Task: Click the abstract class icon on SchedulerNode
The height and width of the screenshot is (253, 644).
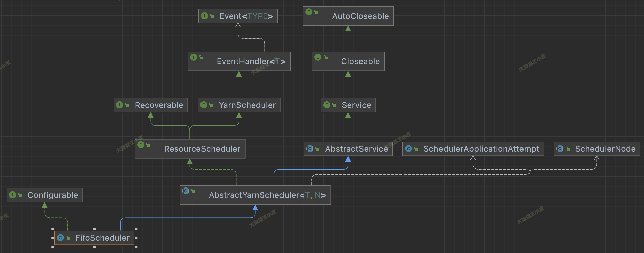Action: [560, 149]
